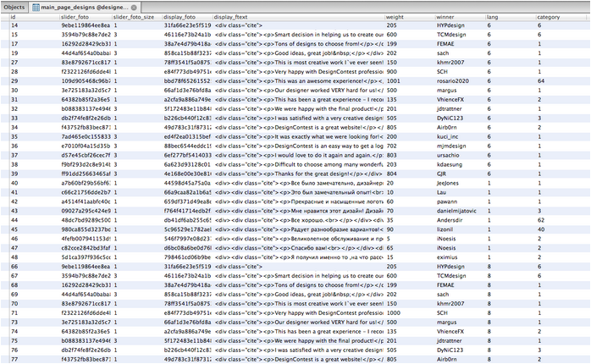
Task: Select the category cell showing 64
Action: point(541,81)
